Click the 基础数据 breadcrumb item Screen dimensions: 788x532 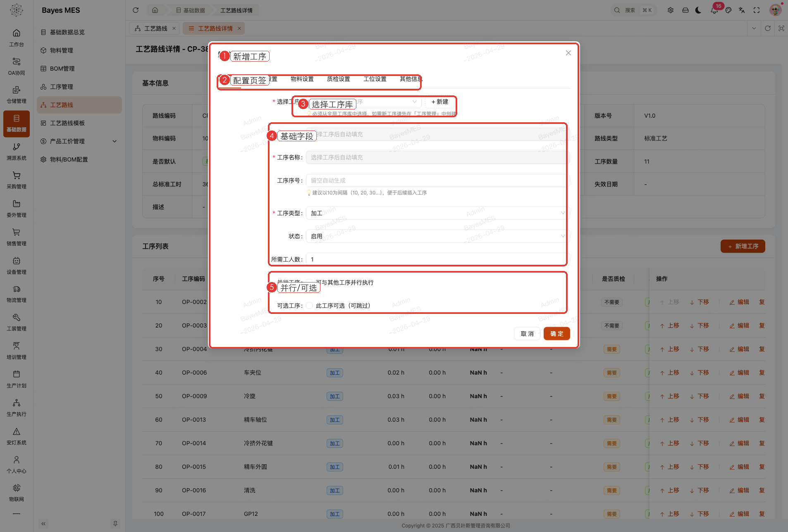coord(191,10)
